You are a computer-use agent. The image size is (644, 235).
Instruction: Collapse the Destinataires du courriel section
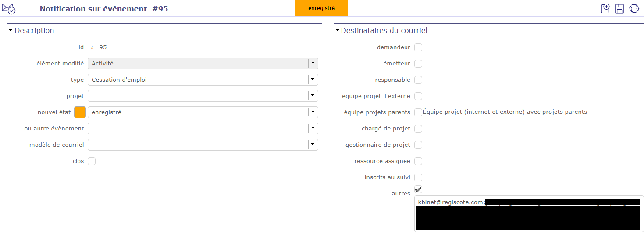pos(337,31)
